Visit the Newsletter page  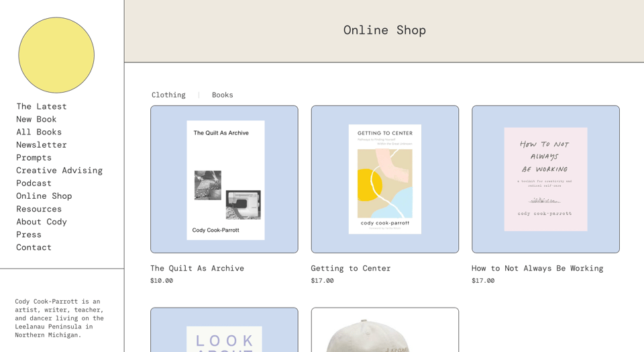[x=42, y=144]
